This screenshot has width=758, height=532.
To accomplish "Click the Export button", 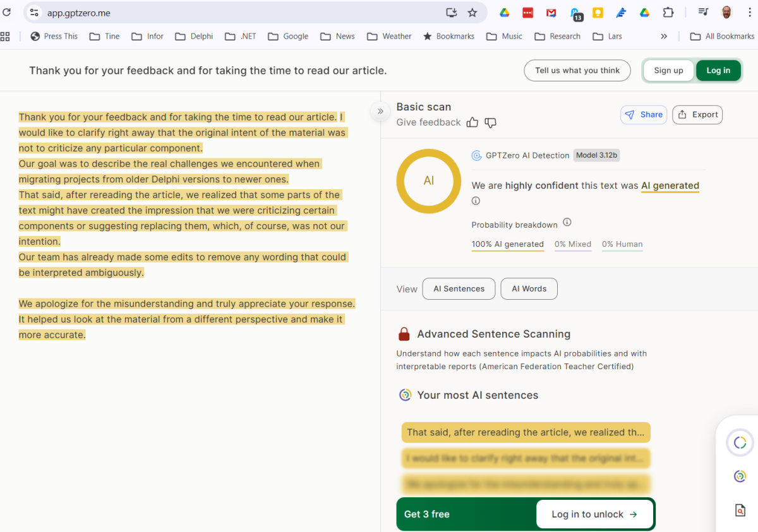I will tap(697, 114).
